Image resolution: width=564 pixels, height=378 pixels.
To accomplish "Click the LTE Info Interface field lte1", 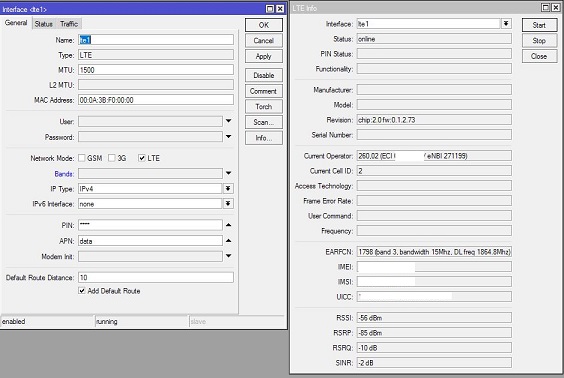I will pos(429,24).
